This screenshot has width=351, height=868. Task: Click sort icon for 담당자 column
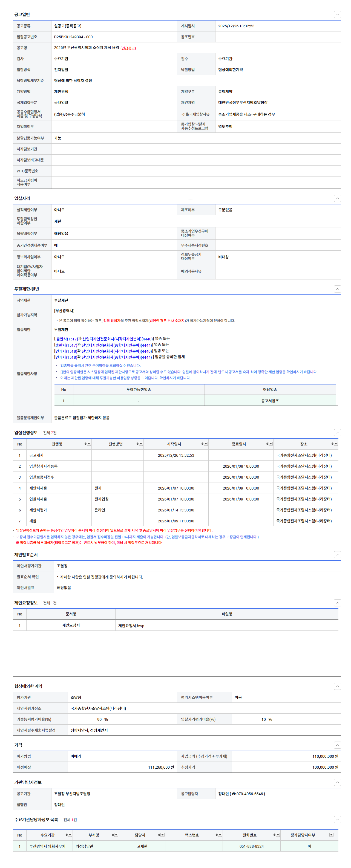coord(159,835)
